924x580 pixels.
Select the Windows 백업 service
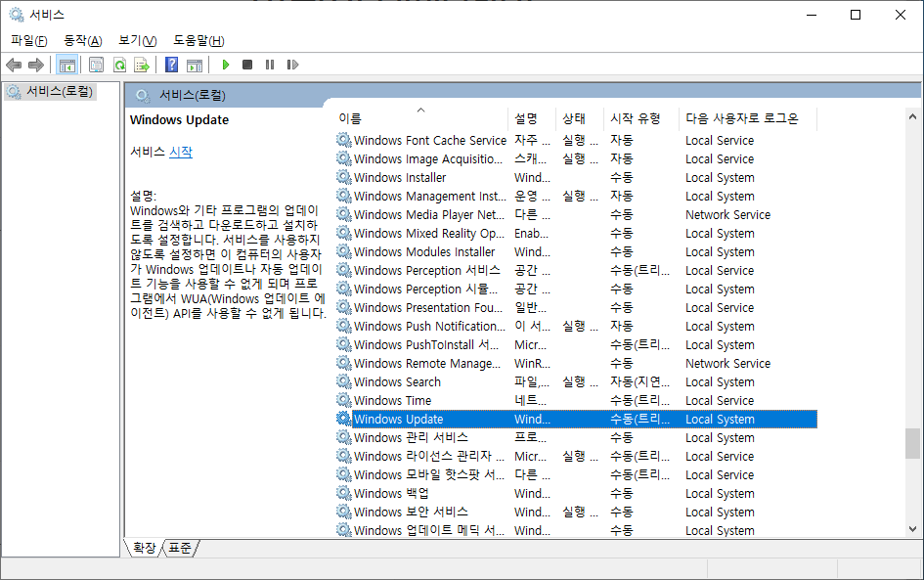pos(576,493)
